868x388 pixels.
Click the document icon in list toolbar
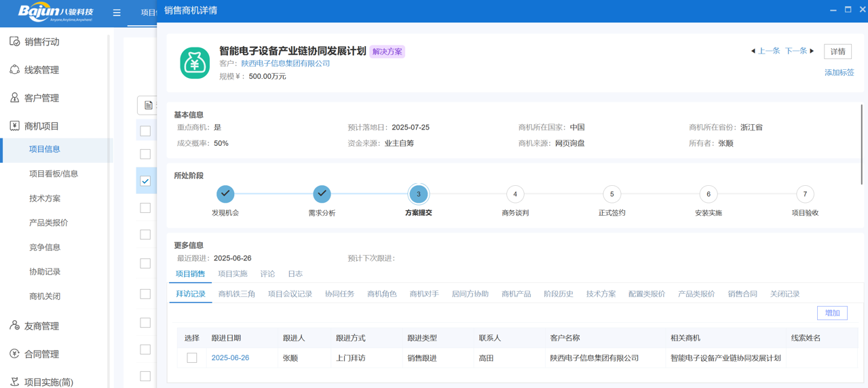[148, 105]
